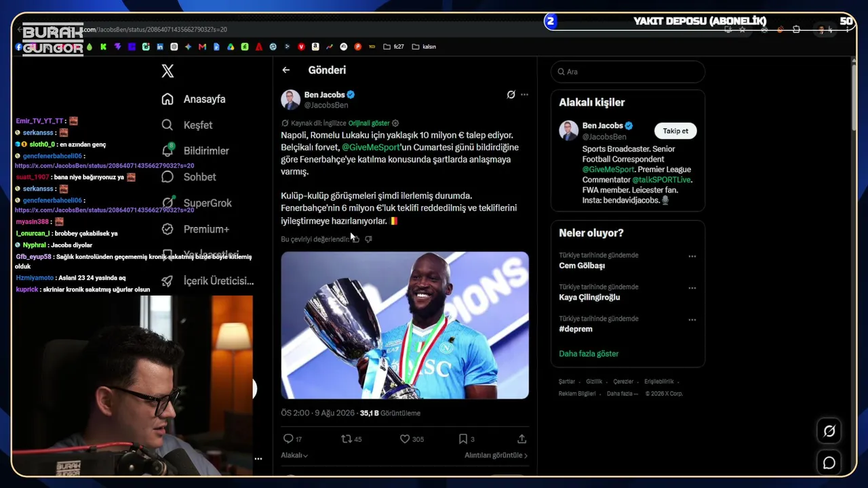Click Daha fazla göster under trends
Image resolution: width=868 pixels, height=488 pixels.
tap(589, 354)
